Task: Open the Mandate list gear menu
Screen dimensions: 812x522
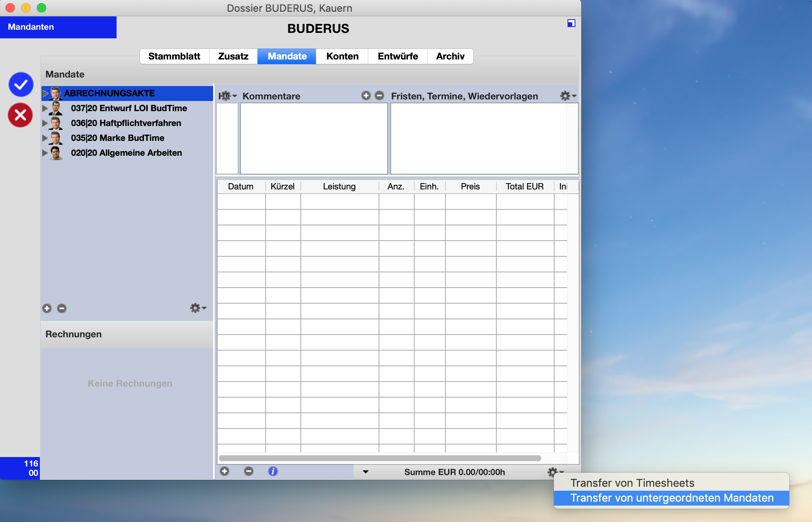Action: (198, 308)
